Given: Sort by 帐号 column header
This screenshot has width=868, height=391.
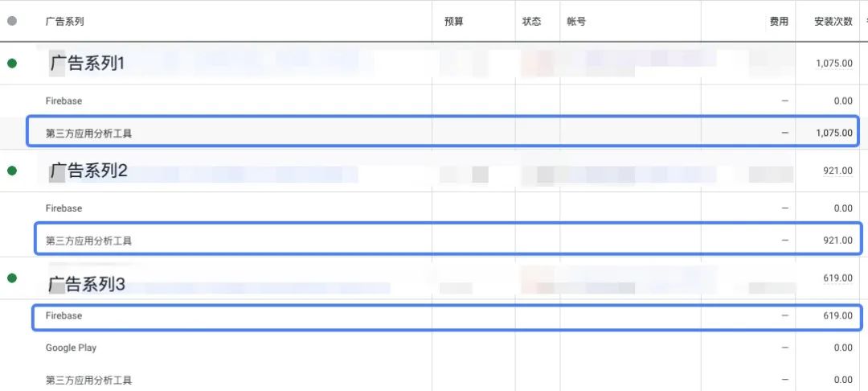Looking at the screenshot, I should 576,22.
